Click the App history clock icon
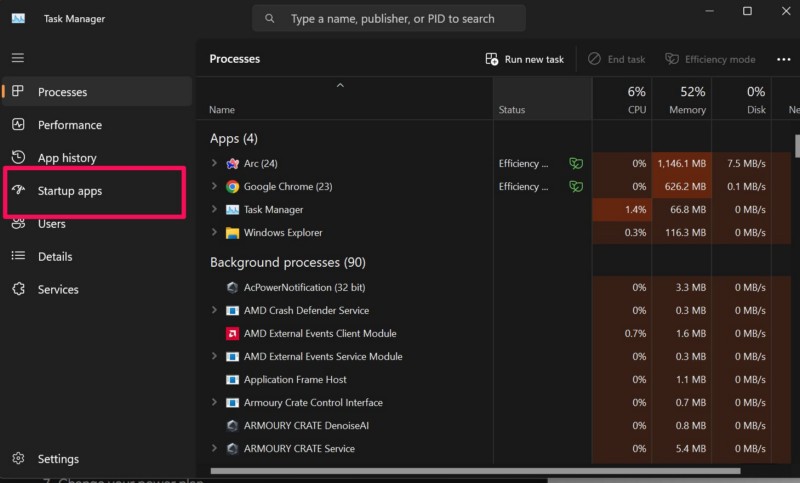 18,157
